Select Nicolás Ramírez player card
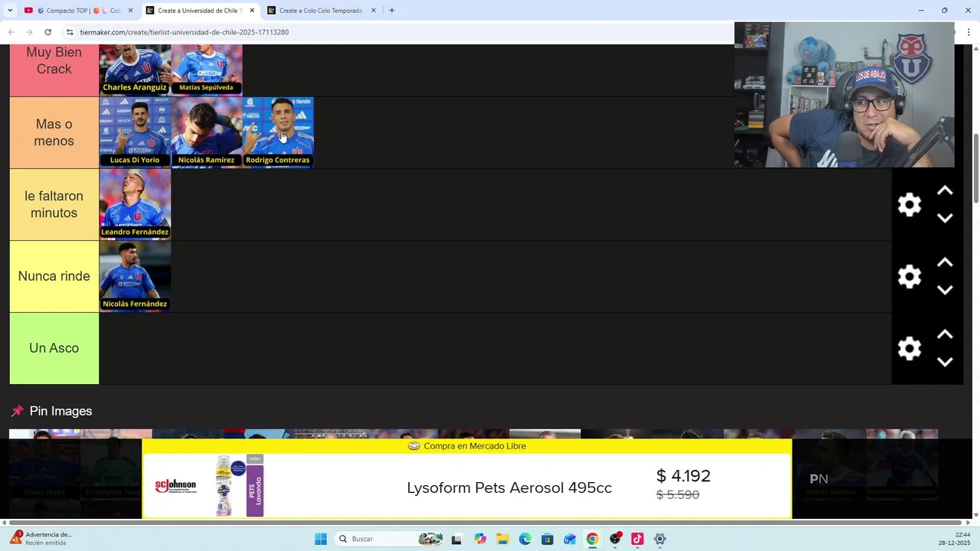Screen dimensions: 980x551 click(206, 132)
